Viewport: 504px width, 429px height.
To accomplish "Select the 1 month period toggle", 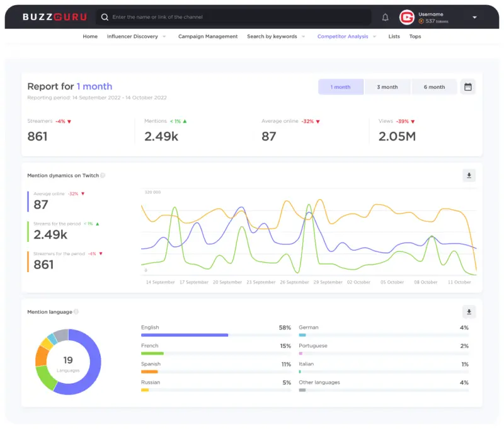I will pyautogui.click(x=341, y=87).
